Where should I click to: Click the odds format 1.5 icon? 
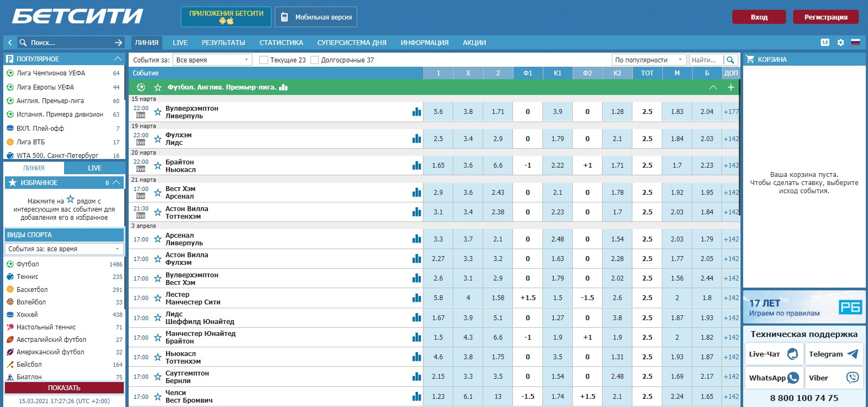tap(825, 42)
